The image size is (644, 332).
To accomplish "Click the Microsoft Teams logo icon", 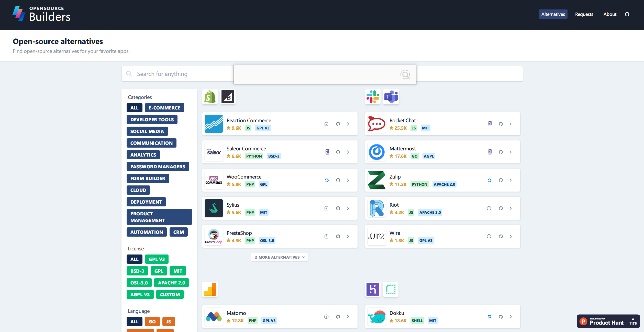I will coord(391,97).
